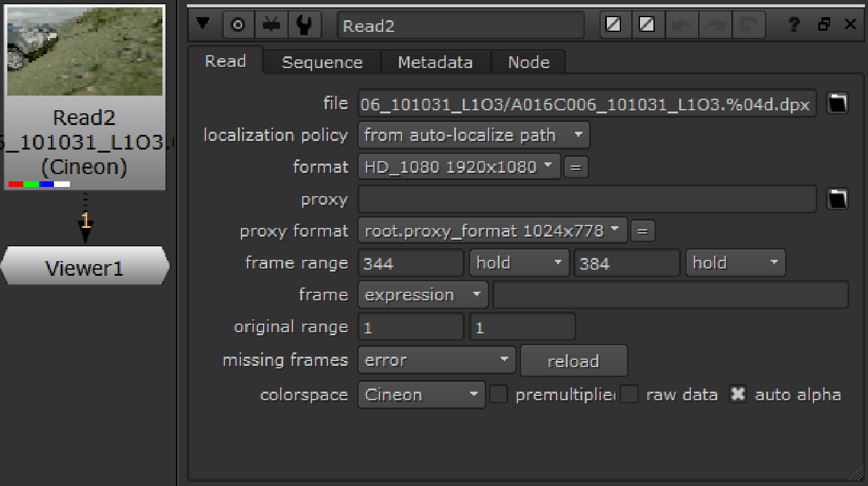The width and height of the screenshot is (868, 486).
Task: Switch to the Sequence tab
Action: [322, 63]
